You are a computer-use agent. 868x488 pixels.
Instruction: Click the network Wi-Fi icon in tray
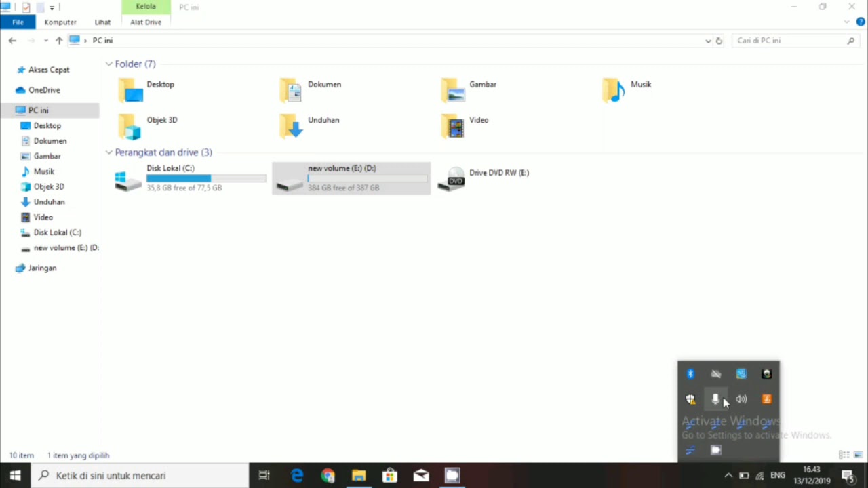pos(760,476)
